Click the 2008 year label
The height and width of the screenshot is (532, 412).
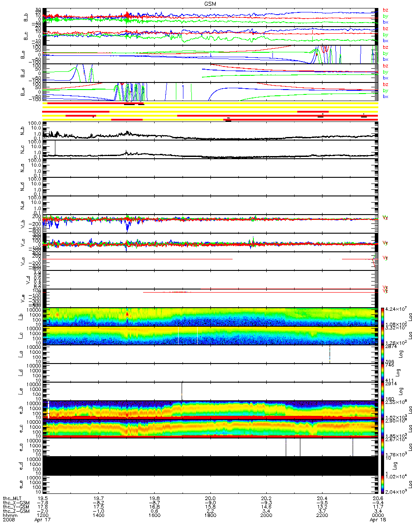[8, 520]
